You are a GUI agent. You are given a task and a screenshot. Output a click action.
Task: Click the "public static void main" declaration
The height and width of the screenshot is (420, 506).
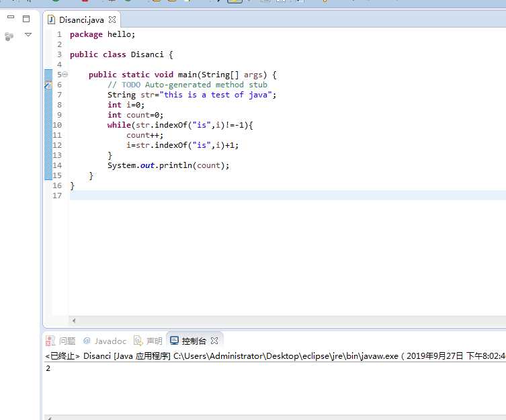[x=183, y=75]
